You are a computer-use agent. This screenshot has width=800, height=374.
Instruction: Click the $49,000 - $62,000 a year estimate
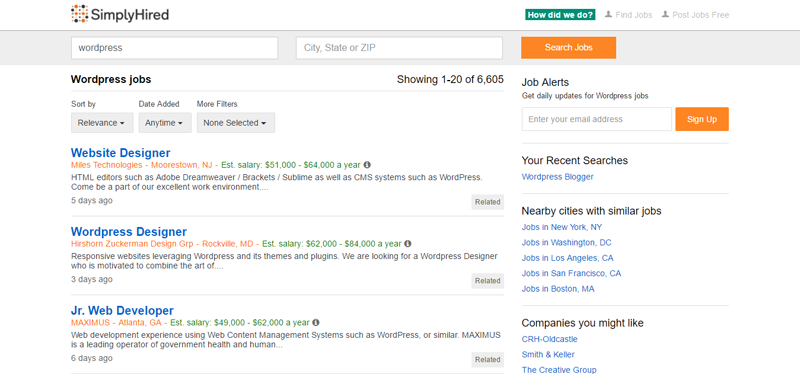262,322
